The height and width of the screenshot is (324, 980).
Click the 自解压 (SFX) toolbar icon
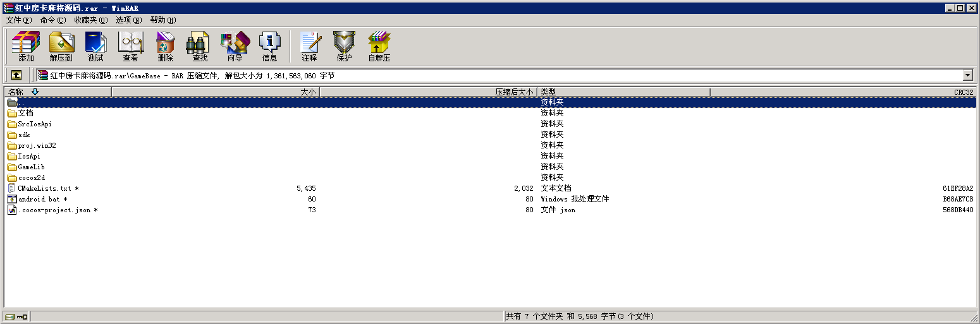coord(379,47)
